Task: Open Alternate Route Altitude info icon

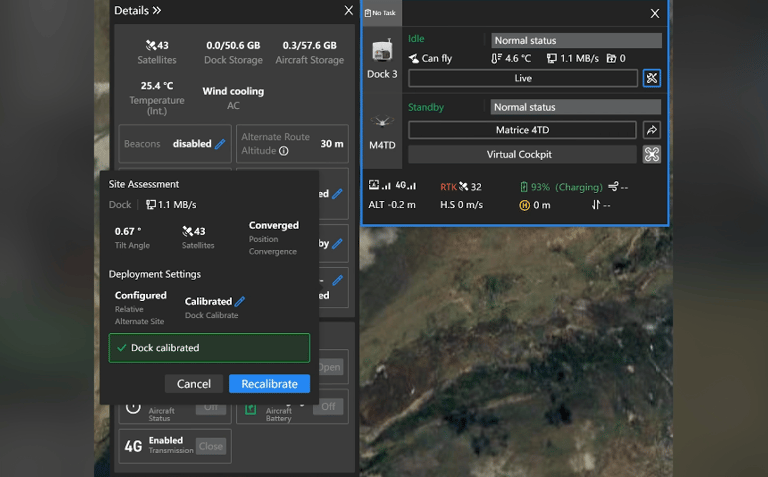Action: (284, 151)
